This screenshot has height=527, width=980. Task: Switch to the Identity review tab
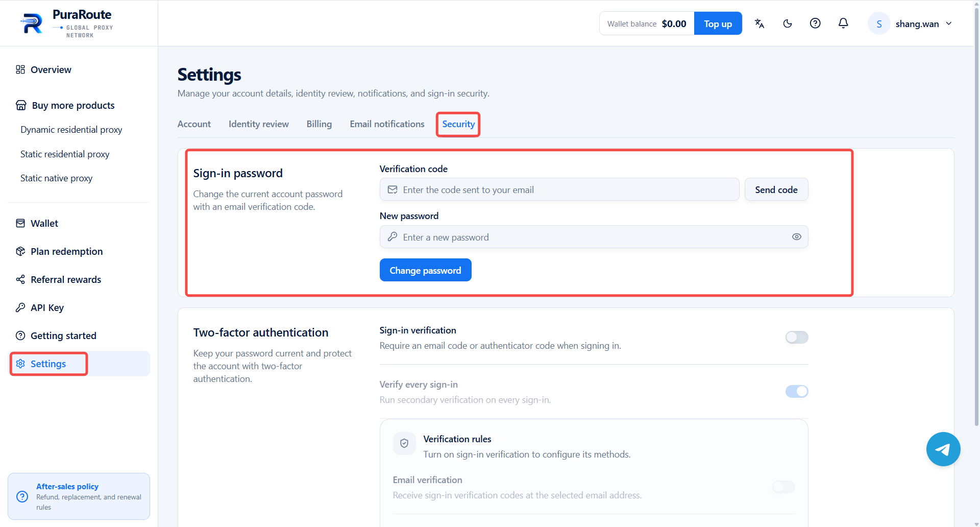click(259, 124)
